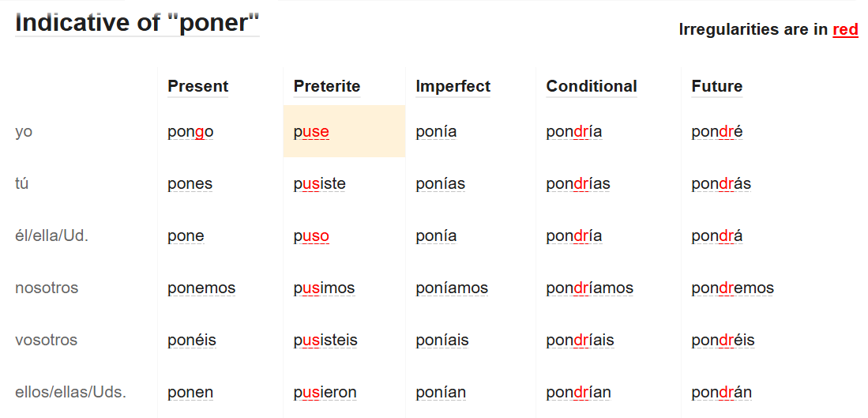The image size is (868, 418).
Task: Open the Conditional tense header link
Action: pyautogui.click(x=591, y=86)
